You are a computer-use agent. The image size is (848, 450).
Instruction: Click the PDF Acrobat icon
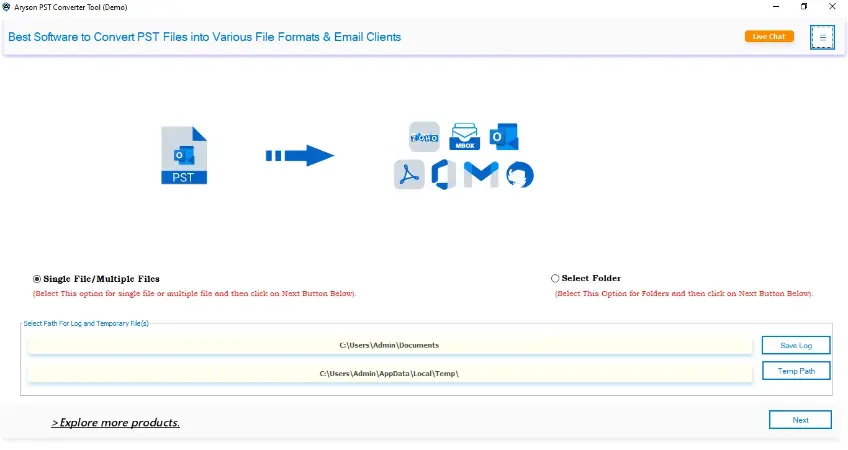(x=409, y=175)
